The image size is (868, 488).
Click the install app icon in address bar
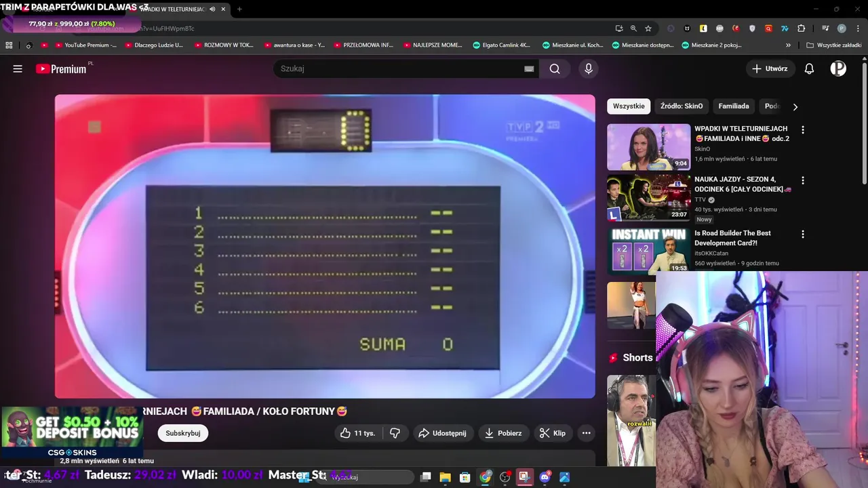pos(619,28)
